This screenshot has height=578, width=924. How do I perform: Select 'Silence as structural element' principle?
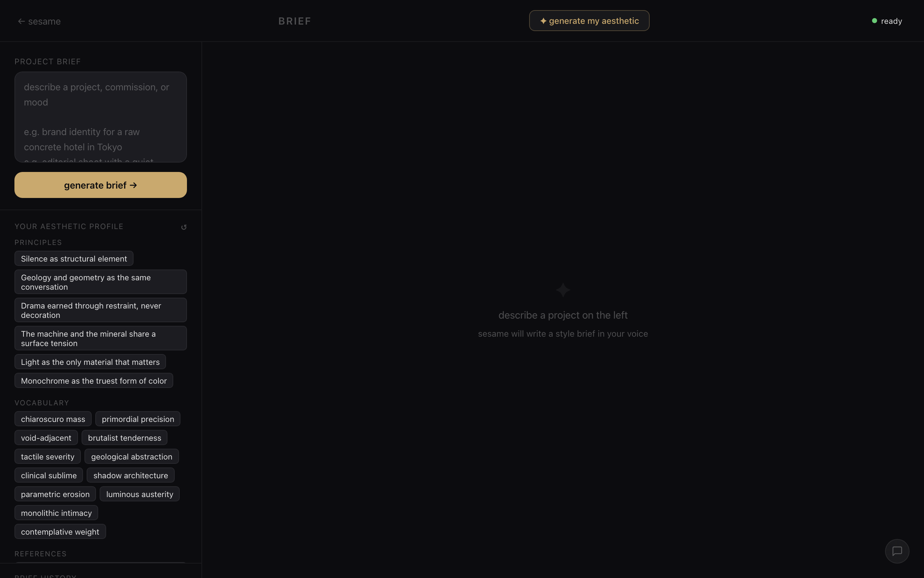74,258
